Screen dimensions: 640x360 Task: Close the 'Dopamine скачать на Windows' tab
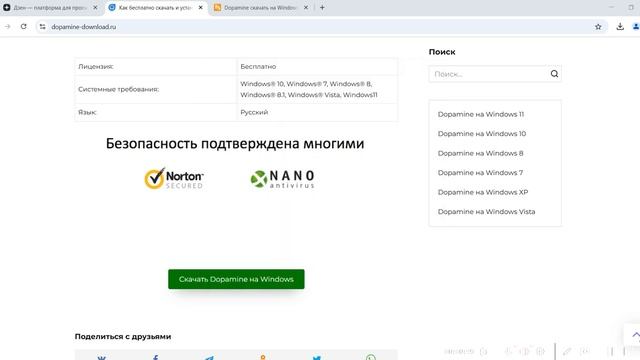coord(306,7)
